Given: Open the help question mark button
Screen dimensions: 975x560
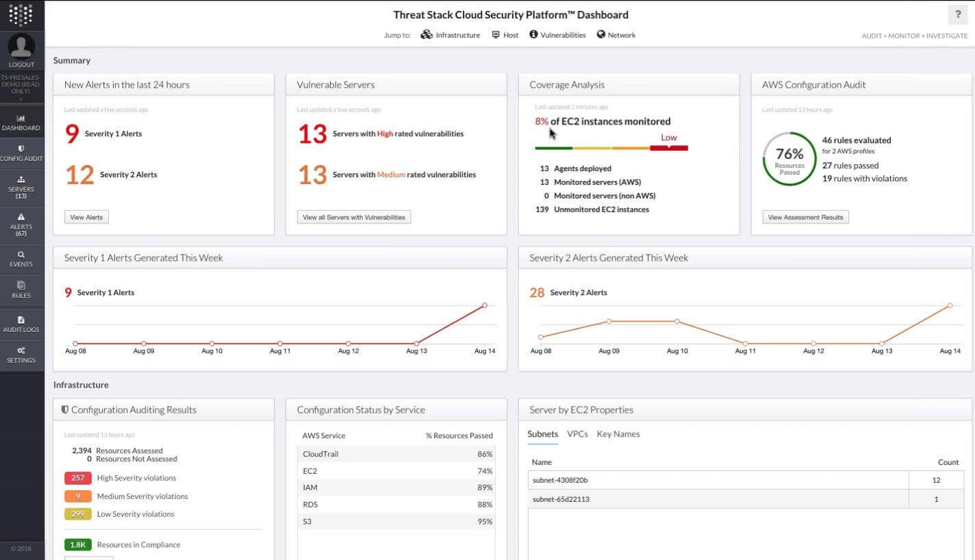Looking at the screenshot, I should point(957,14).
